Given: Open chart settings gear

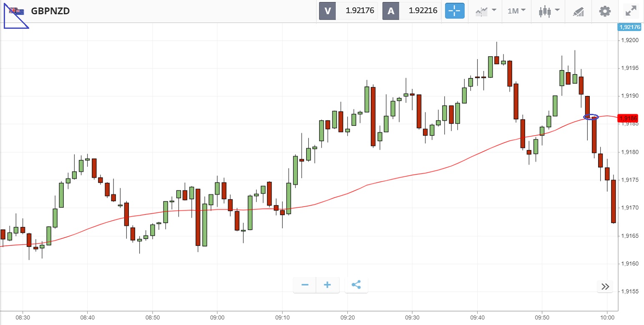Looking at the screenshot, I should pos(605,11).
